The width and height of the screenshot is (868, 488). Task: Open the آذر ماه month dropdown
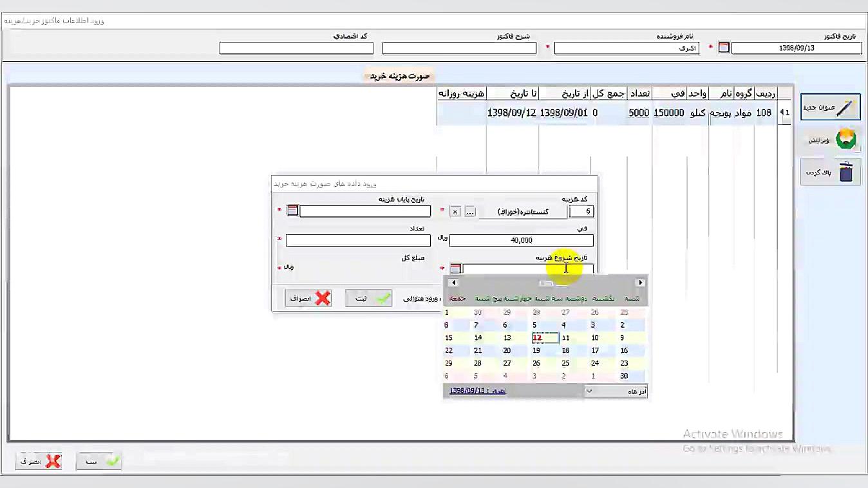coord(616,391)
